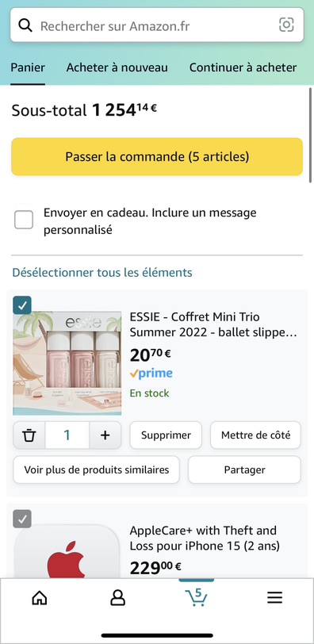Go to Home icon in bottom bar
This screenshot has width=314, height=644.
click(40, 598)
